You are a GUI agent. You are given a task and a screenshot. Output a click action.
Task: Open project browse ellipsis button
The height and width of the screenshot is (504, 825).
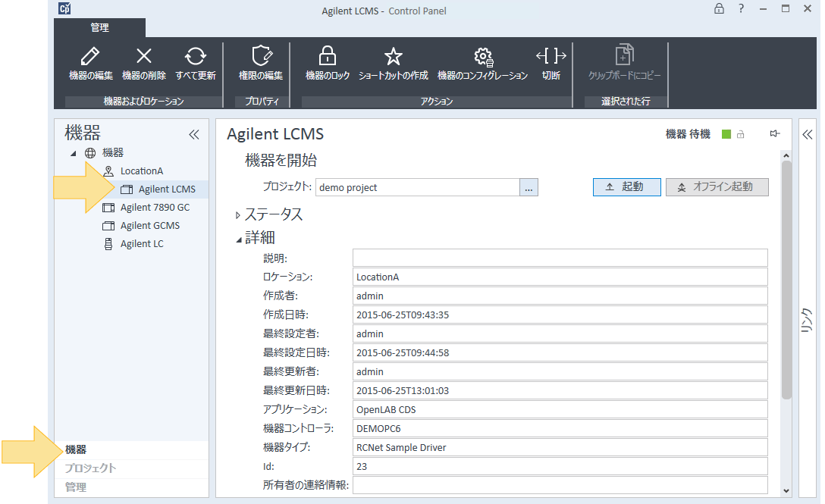(x=529, y=187)
